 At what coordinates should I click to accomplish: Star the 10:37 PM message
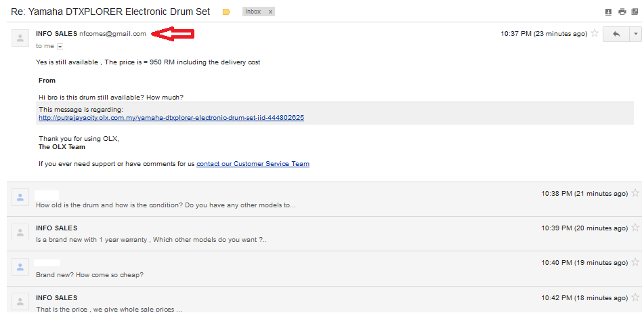595,33
